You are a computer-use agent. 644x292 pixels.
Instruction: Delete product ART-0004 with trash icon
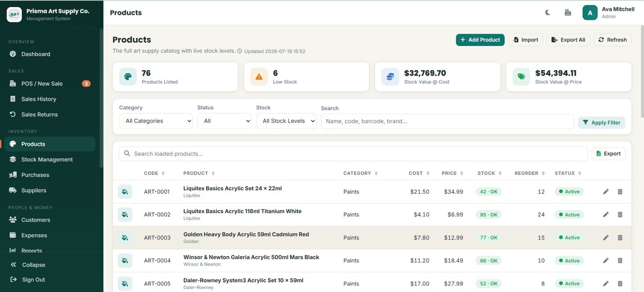pos(620,261)
